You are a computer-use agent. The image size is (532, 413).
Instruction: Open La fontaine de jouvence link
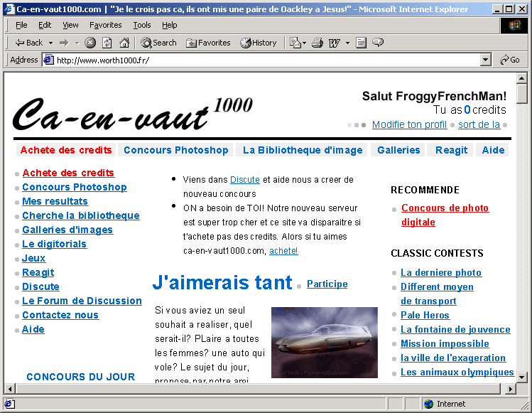[455, 329]
